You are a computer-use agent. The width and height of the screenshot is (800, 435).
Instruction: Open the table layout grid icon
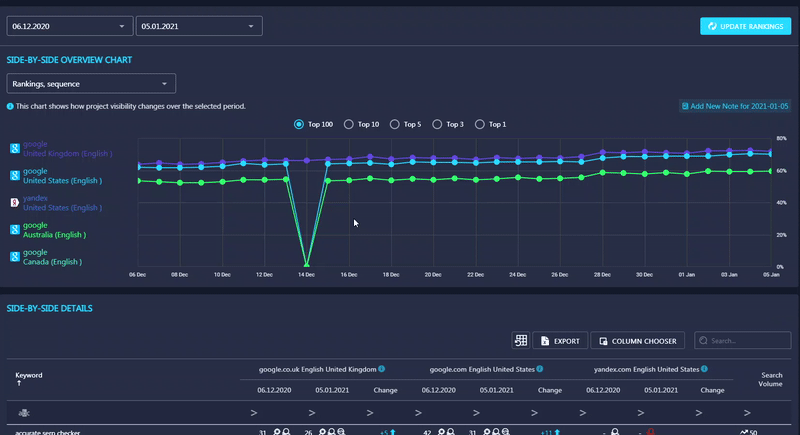point(520,341)
